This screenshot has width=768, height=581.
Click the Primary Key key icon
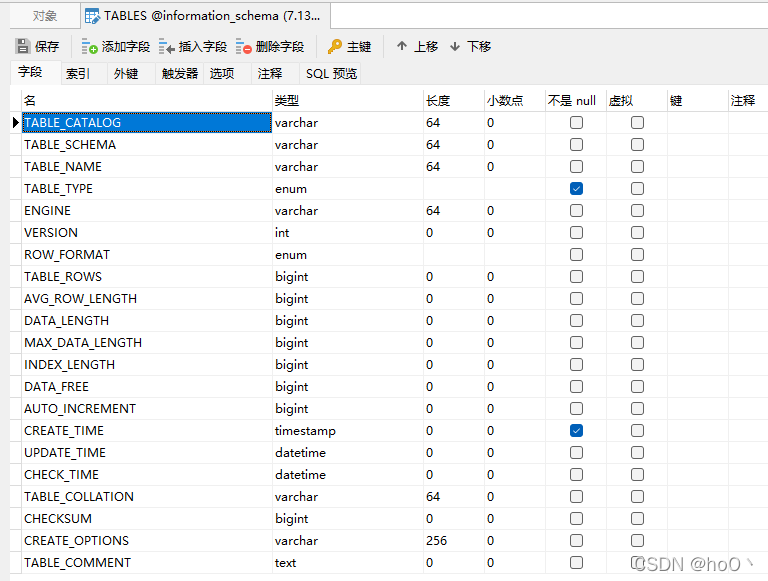click(335, 47)
